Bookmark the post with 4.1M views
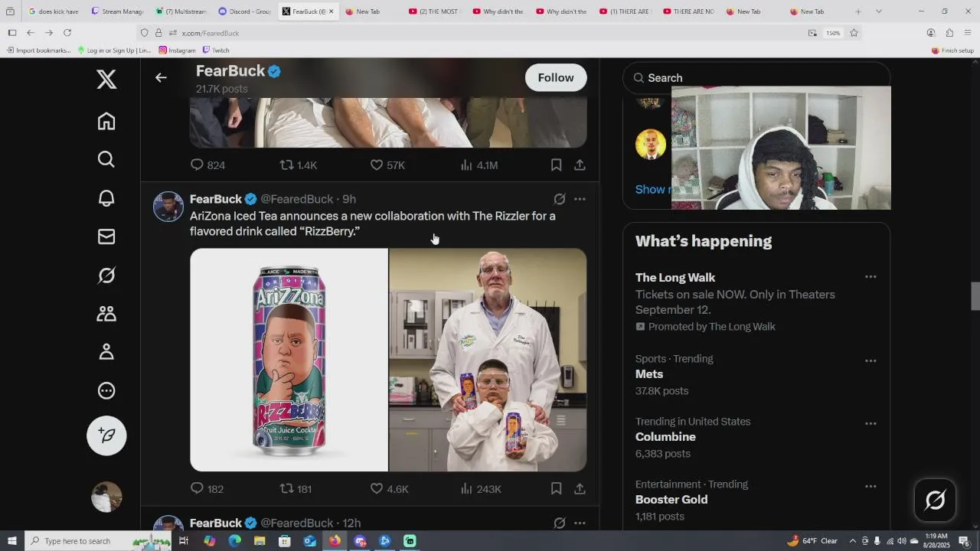The image size is (980, 551). 557,165
